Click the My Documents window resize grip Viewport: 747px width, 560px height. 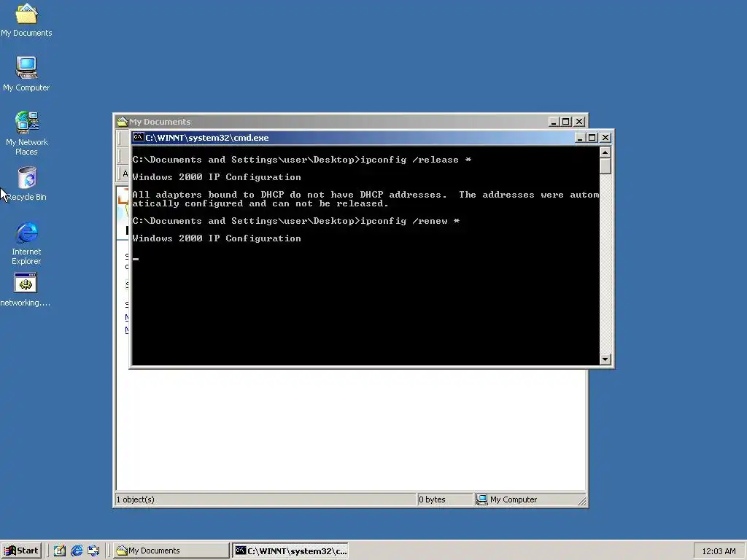[581, 500]
